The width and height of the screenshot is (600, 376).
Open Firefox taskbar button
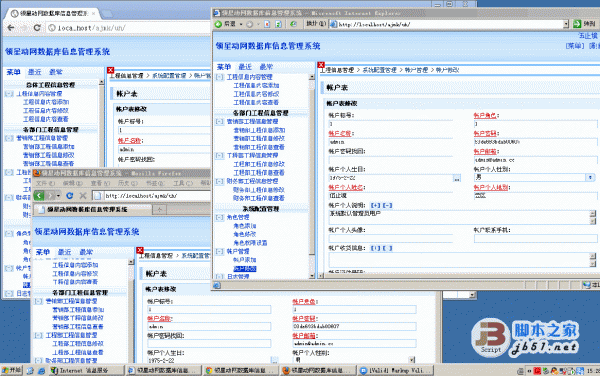click(318, 370)
